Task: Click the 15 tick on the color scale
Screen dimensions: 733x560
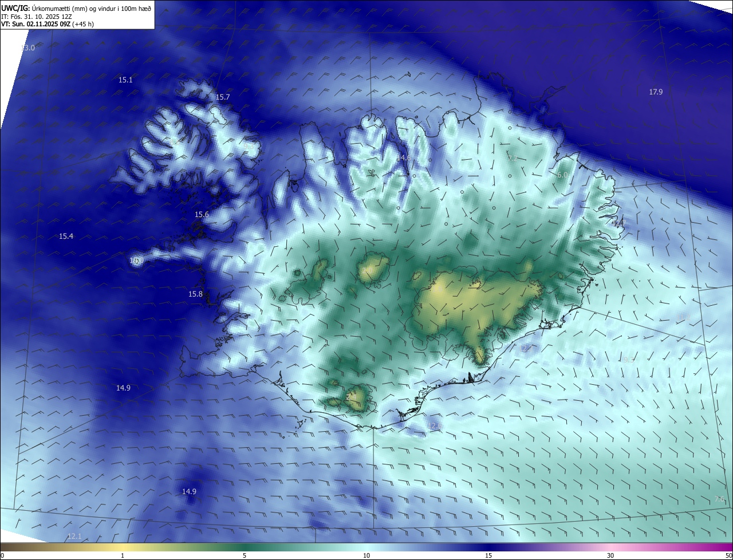Action: pyautogui.click(x=488, y=555)
